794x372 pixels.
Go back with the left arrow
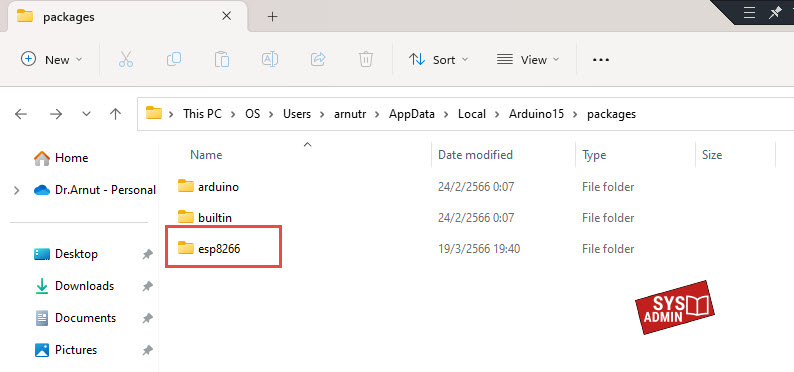[21, 114]
